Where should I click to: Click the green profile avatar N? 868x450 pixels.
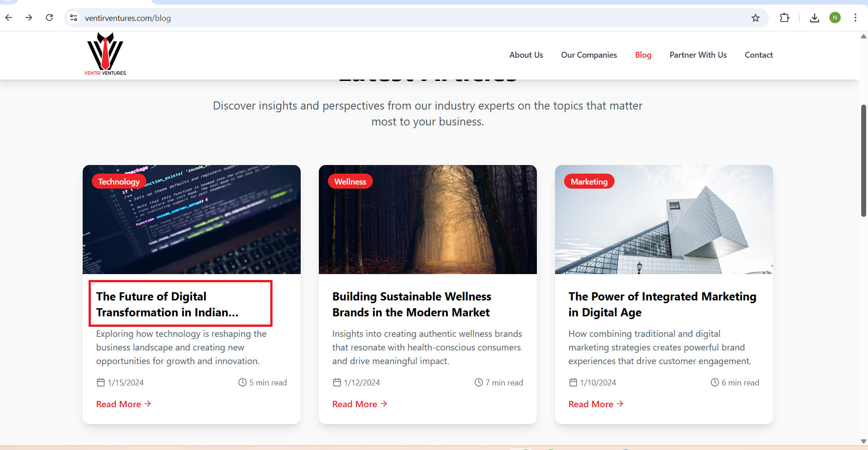coord(835,18)
